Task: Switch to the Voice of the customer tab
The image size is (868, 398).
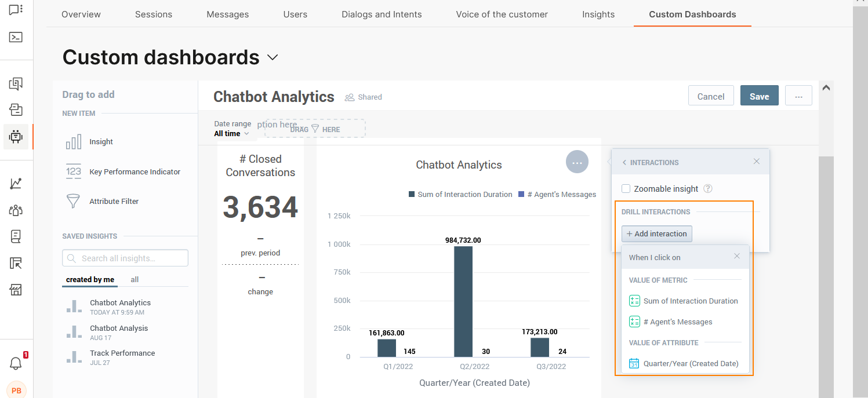Action: click(502, 14)
